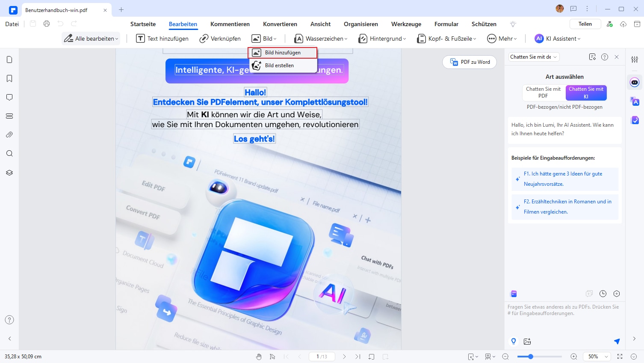The height and width of the screenshot is (363, 644).
Task: Go to next page arrow in status bar
Action: (344, 357)
